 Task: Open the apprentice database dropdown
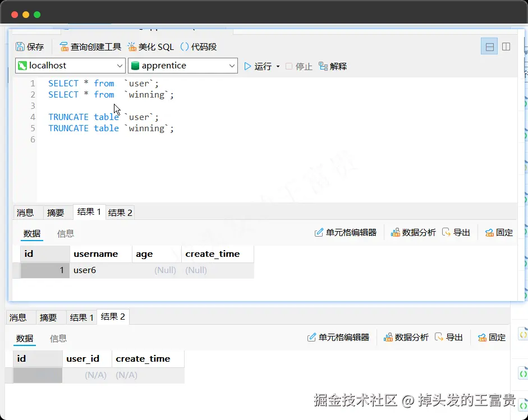point(183,65)
